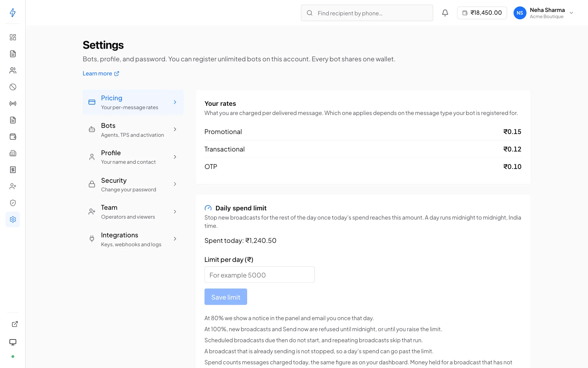Viewport: 588px width, 368px height.
Task: Click the gauge icon beside Daily spend limit
Action: click(x=208, y=208)
